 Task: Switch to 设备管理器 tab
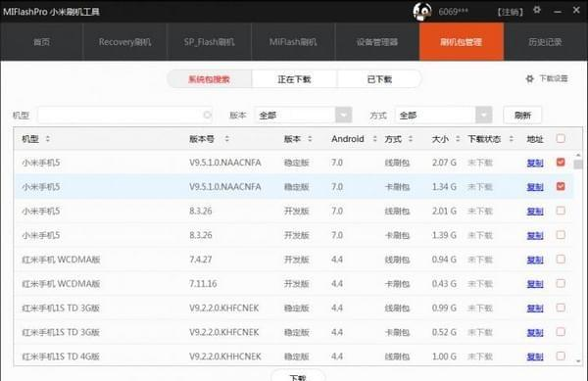point(377,42)
